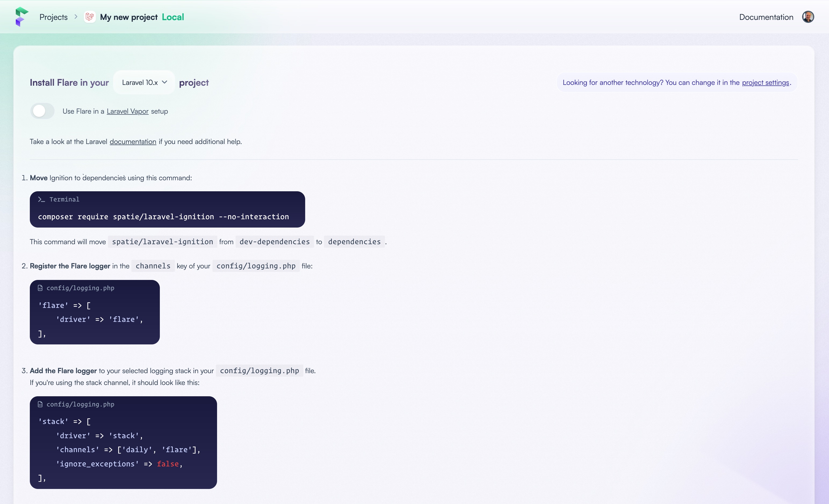
Task: Click the Register the Flare logger heading
Action: point(70,266)
